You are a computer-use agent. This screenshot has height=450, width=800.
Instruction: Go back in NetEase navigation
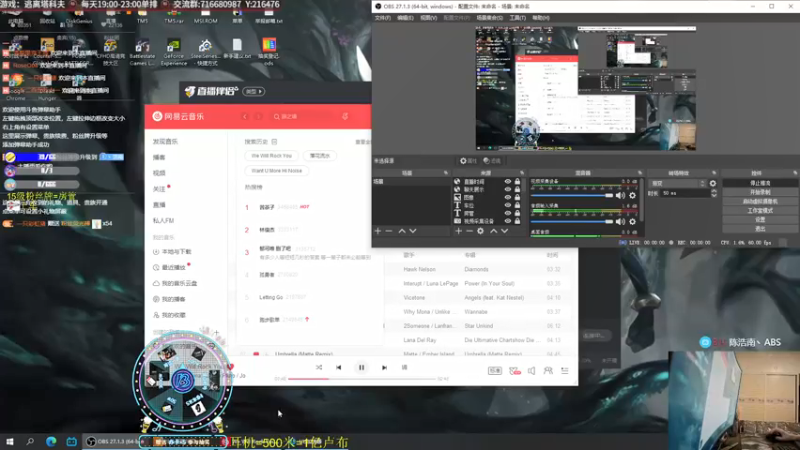[245, 116]
